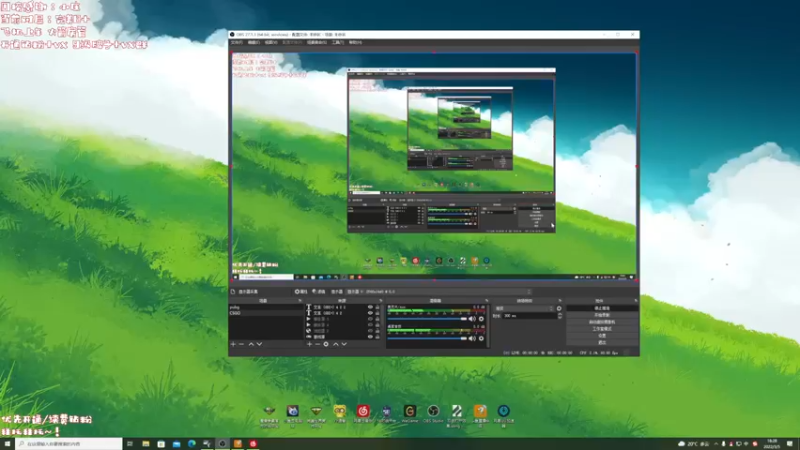Image resolution: width=800 pixels, height=450 pixels.
Task: Open taskbar clock and date
Action: tap(772, 444)
